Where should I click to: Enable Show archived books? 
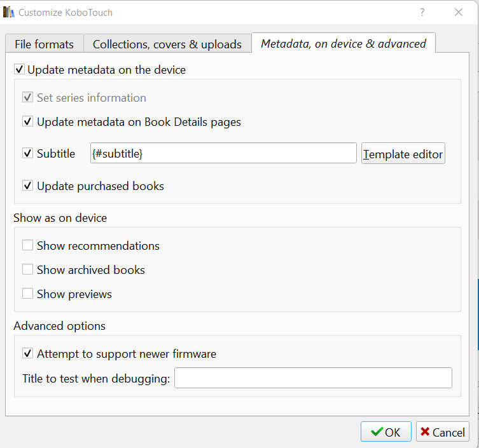coord(27,269)
